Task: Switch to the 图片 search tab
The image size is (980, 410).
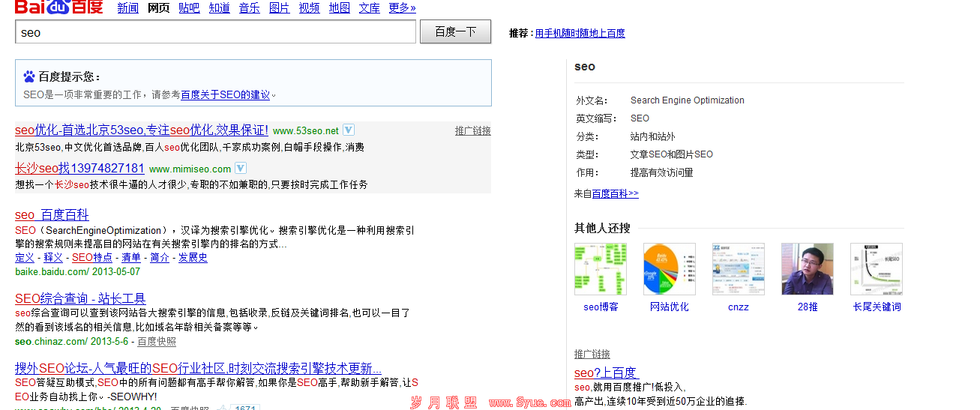Action: [x=279, y=8]
